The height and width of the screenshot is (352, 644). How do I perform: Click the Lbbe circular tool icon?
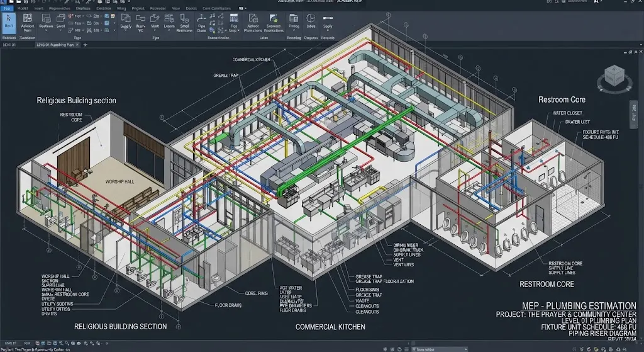coord(311,19)
